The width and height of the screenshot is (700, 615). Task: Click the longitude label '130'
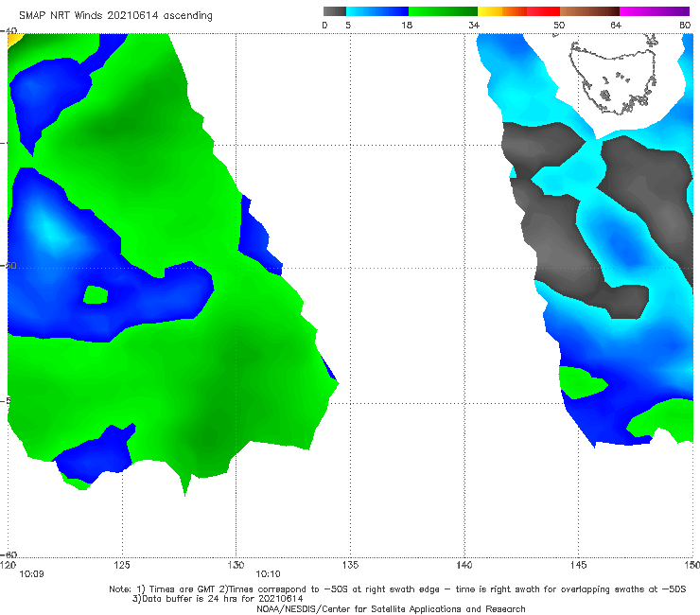point(236,565)
